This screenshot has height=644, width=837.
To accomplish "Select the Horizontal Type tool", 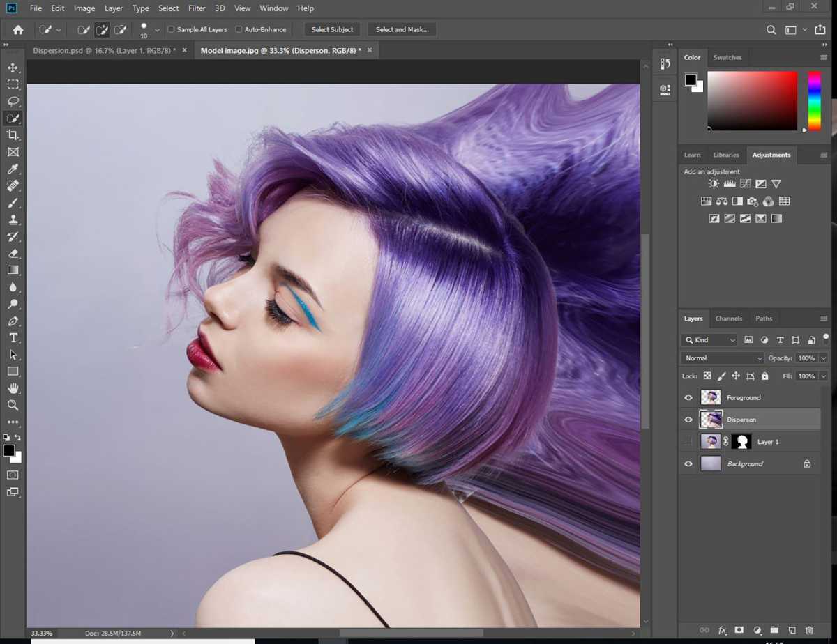I will pos(13,338).
